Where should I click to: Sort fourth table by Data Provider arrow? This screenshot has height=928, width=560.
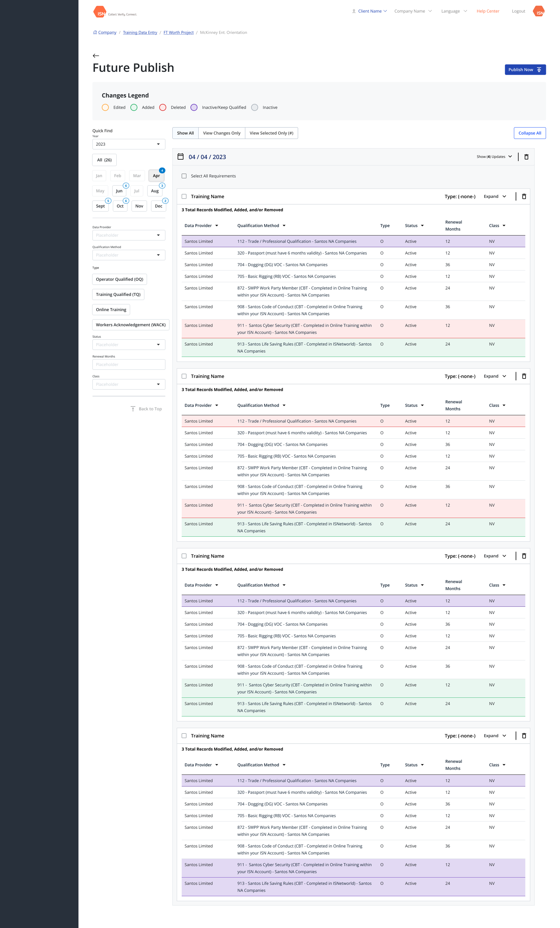coord(217,765)
